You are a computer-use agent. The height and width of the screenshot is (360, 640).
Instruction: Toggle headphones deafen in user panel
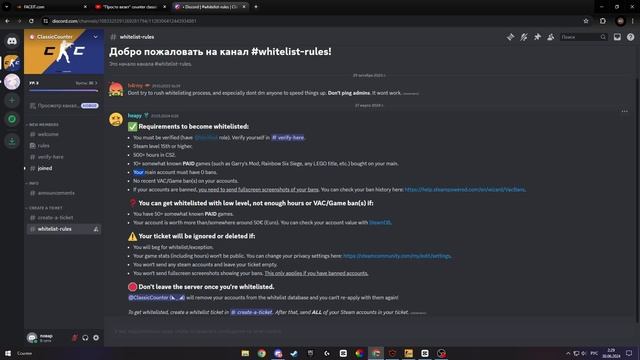click(x=85, y=338)
